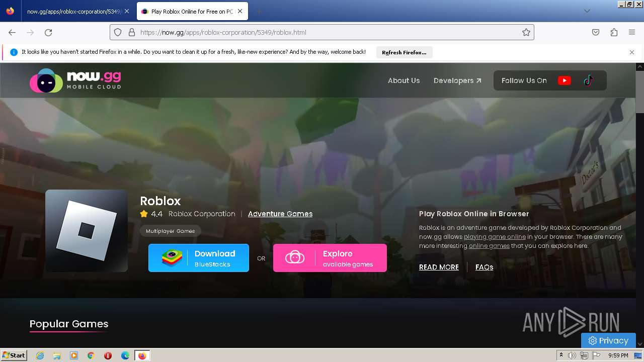Viewport: 644px width, 362px height.
Task: Click the Firefox back arrow button
Action: pyautogui.click(x=12, y=32)
